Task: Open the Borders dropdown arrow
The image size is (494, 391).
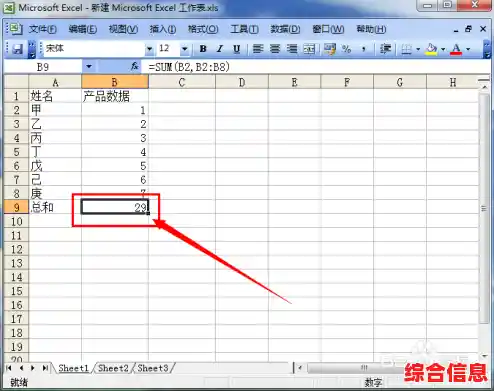Action: [418, 49]
